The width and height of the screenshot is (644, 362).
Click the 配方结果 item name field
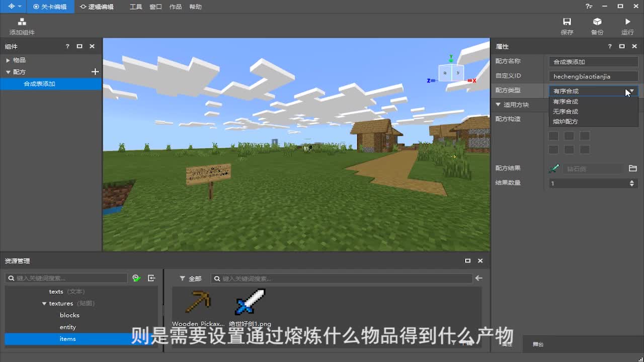(x=593, y=169)
